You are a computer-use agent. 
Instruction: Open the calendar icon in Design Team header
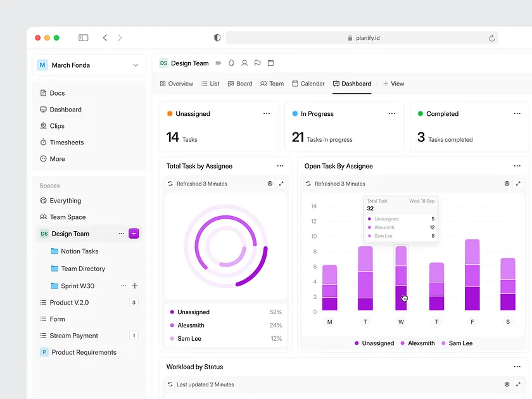(270, 63)
